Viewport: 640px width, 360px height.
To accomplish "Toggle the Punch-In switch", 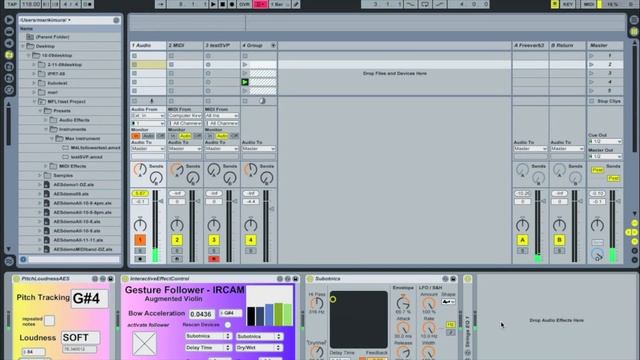I will coord(411,4).
